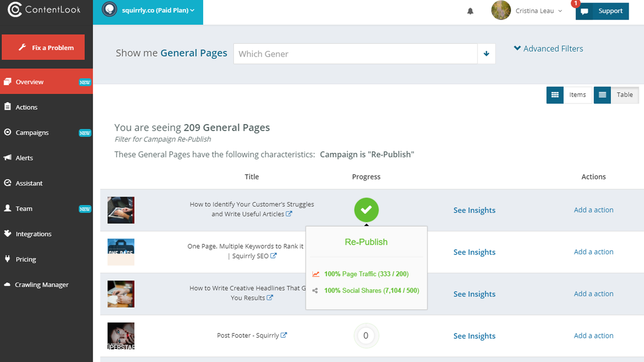644x362 pixels.
Task: Open the squirrly.co (Paid Plan) dropdown
Action: click(148, 11)
